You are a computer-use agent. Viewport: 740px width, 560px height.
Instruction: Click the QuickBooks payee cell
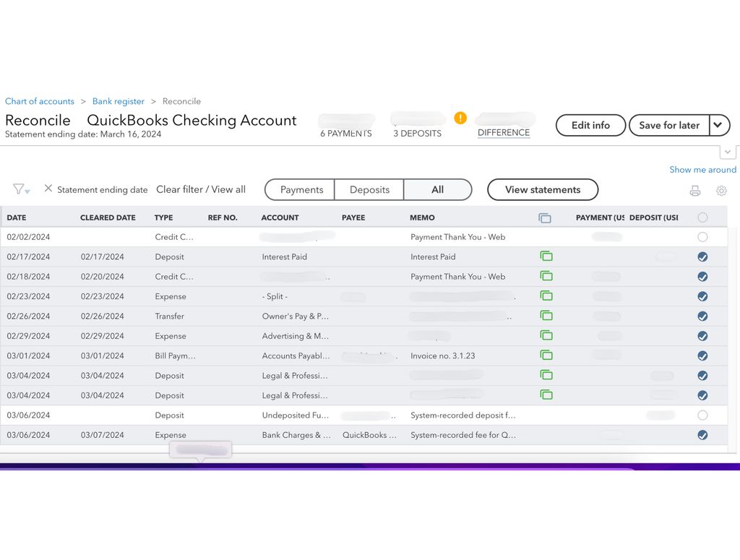pyautogui.click(x=369, y=435)
